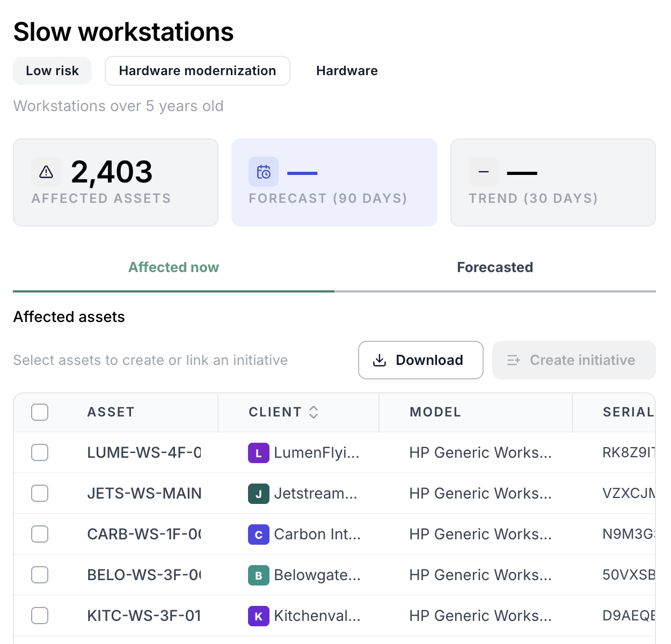Click the ASSET column header
This screenshot has width=671, height=644.
click(111, 412)
